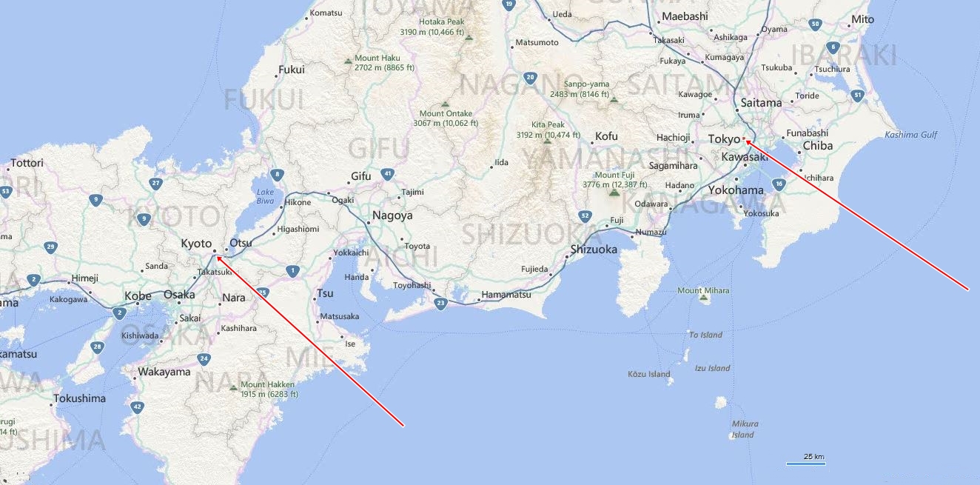The height and width of the screenshot is (485, 980).
Task: Click the Hotaka Peak mountain icon
Action: tap(469, 36)
